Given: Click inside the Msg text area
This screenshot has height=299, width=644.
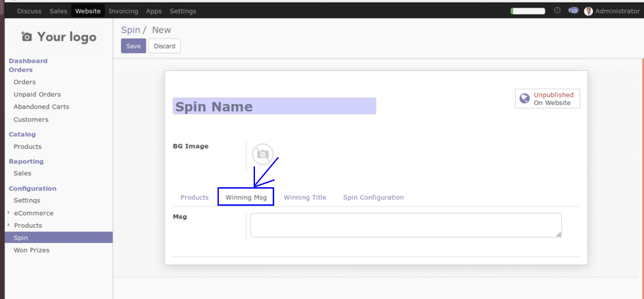Looking at the screenshot, I should 406,225.
